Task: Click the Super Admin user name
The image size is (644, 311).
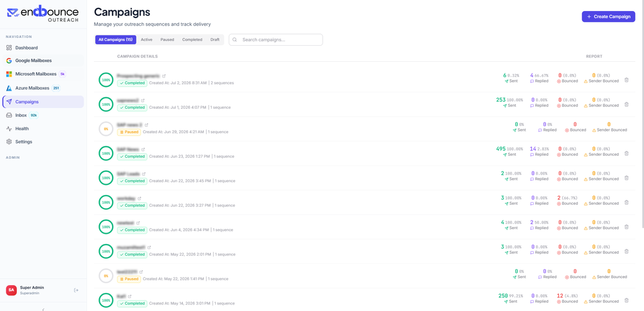Action: (32, 288)
